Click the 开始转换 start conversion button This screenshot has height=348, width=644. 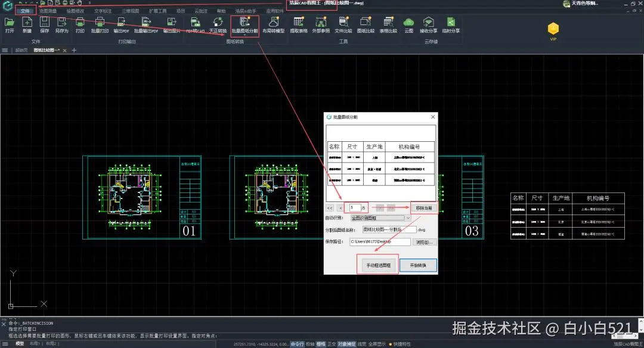[x=418, y=265]
